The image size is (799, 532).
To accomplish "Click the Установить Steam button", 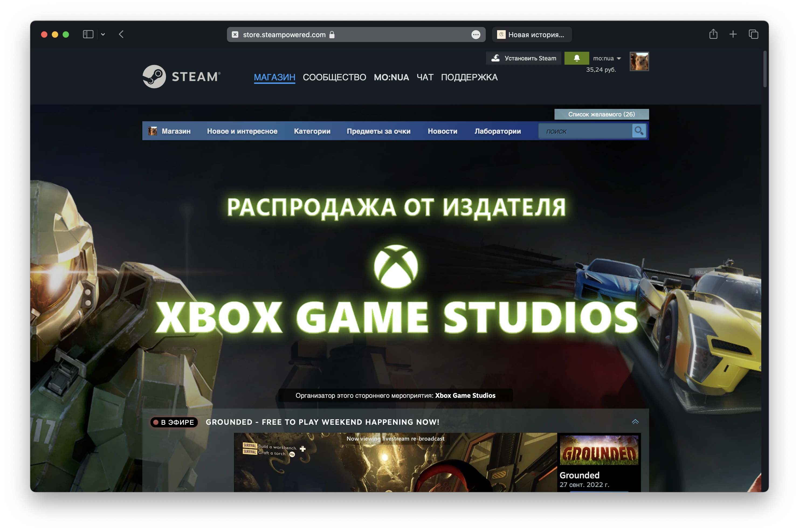I will [x=524, y=58].
